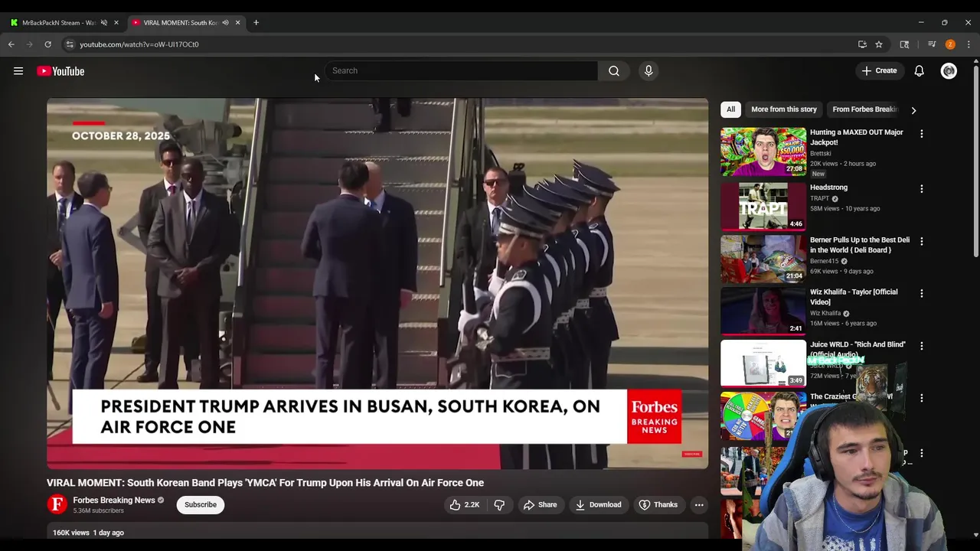The width and height of the screenshot is (980, 551).
Task: Go to YouTube home via logo
Action: 60,71
